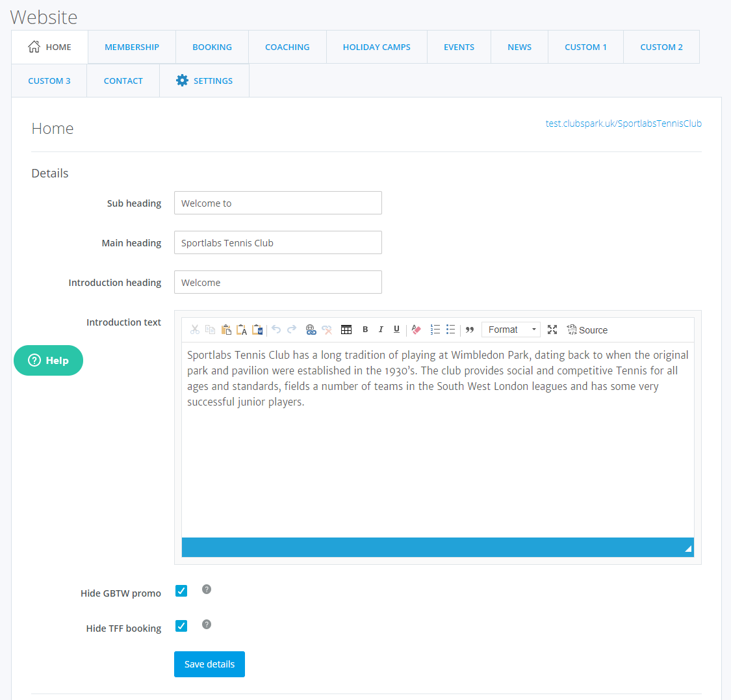The width and height of the screenshot is (731, 700).
Task: Insert a numbered list
Action: 435,330
